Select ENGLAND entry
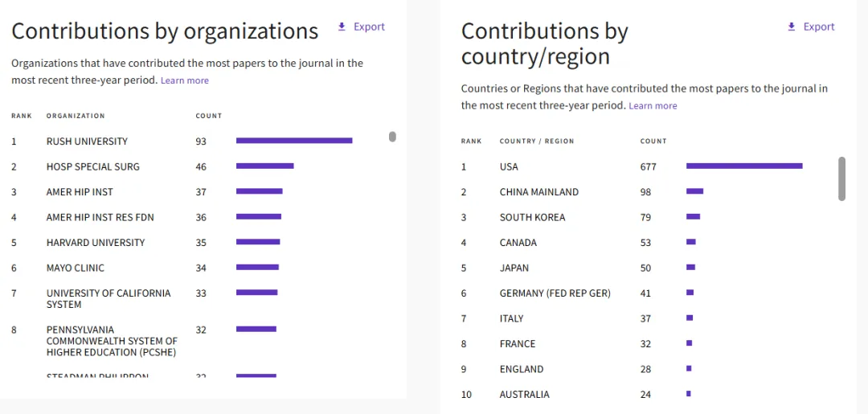This screenshot has width=868, height=414. [x=522, y=369]
